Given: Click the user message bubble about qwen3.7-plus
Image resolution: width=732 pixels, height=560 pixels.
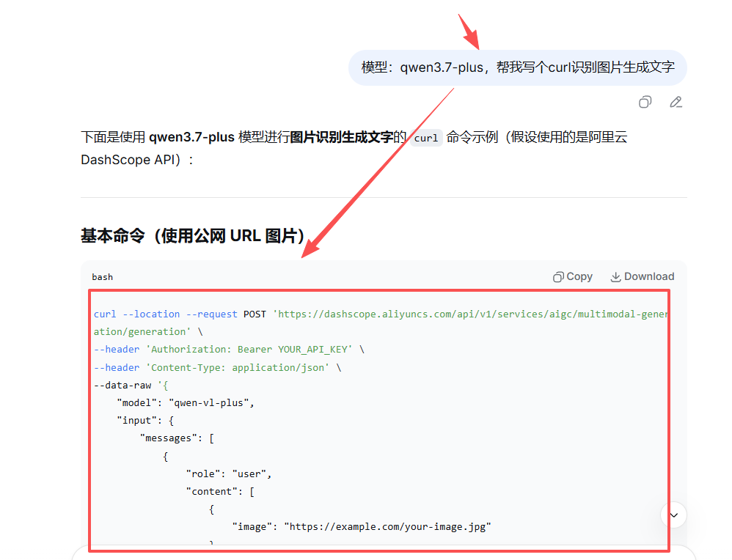Looking at the screenshot, I should pos(518,67).
